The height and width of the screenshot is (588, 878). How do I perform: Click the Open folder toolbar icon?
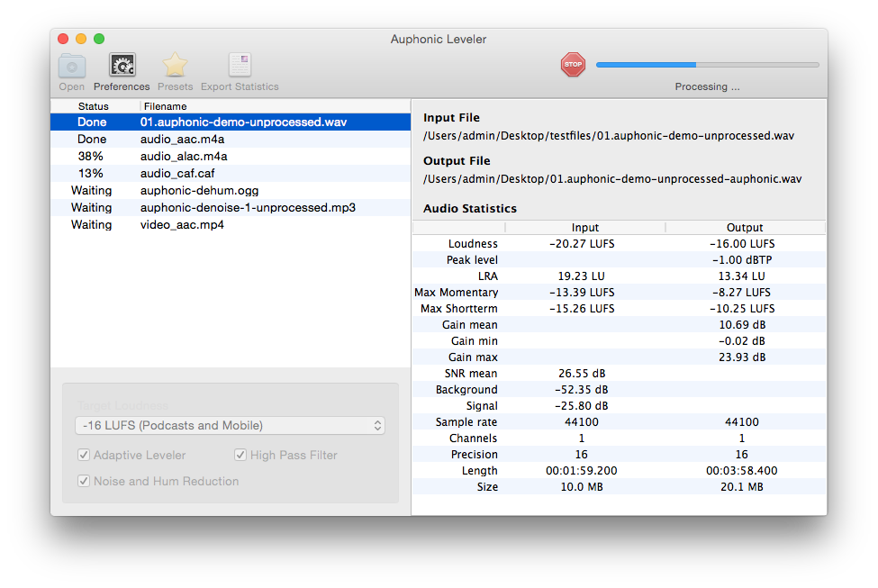[72, 66]
